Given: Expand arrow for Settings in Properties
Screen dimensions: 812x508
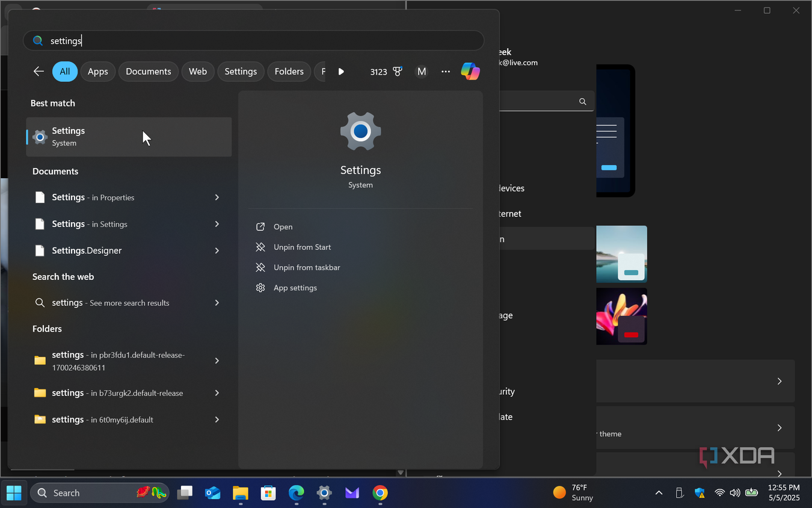Looking at the screenshot, I should [x=217, y=197].
